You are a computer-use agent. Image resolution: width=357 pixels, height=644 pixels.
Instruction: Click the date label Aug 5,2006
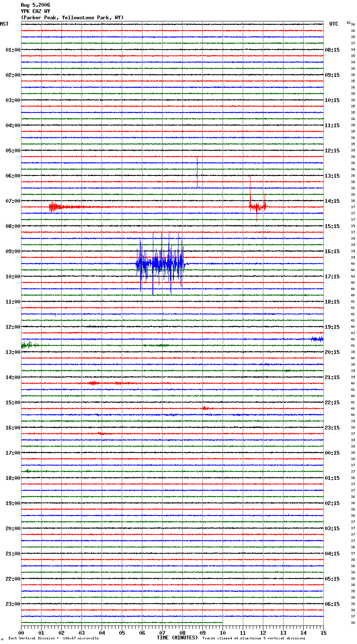(35, 5)
